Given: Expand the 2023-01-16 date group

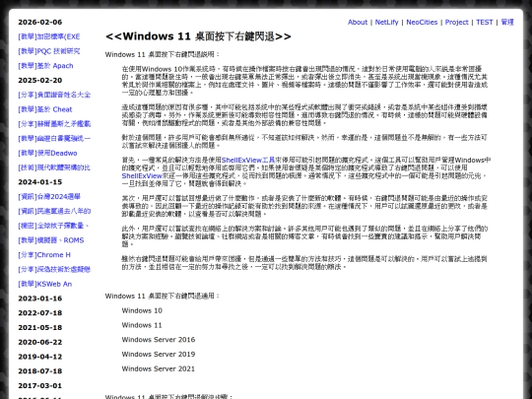Looking at the screenshot, I should pyautogui.click(x=40, y=299).
